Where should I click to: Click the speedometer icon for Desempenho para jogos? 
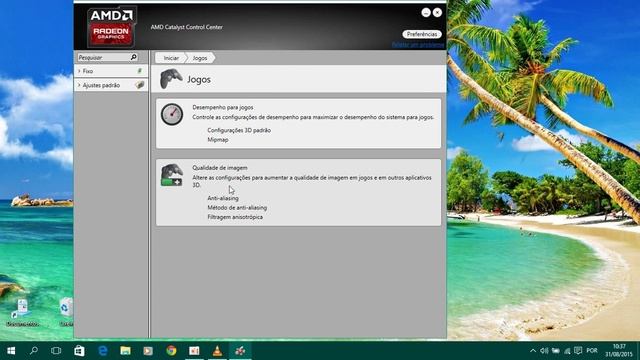click(x=172, y=114)
